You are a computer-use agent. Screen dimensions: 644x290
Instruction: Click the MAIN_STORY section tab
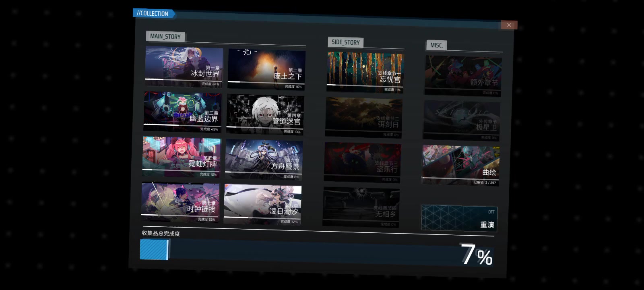coord(165,37)
